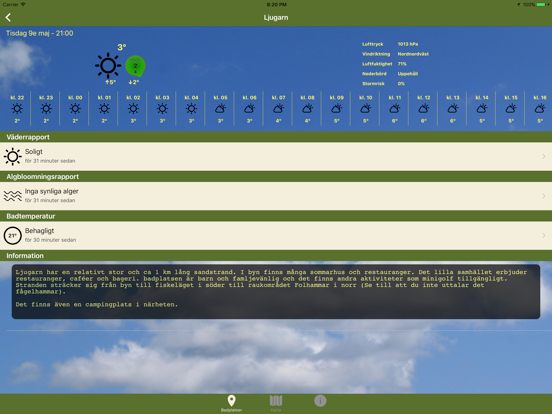
Task: Tap the Algblomningsrapport section header
Action: pyautogui.click(x=276, y=176)
